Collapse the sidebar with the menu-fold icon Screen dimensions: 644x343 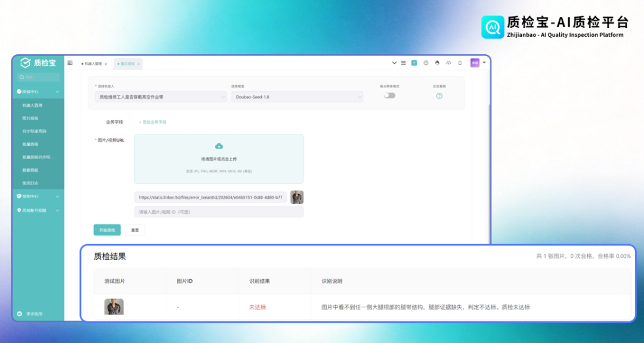[70, 63]
